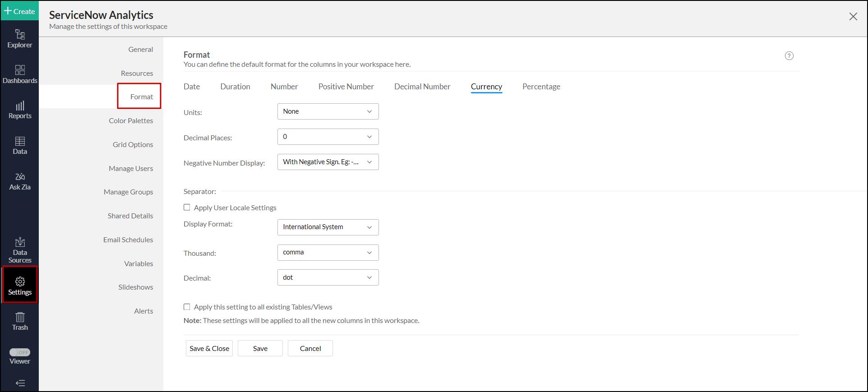
Task: Click the Save & Close button
Action: pos(209,348)
